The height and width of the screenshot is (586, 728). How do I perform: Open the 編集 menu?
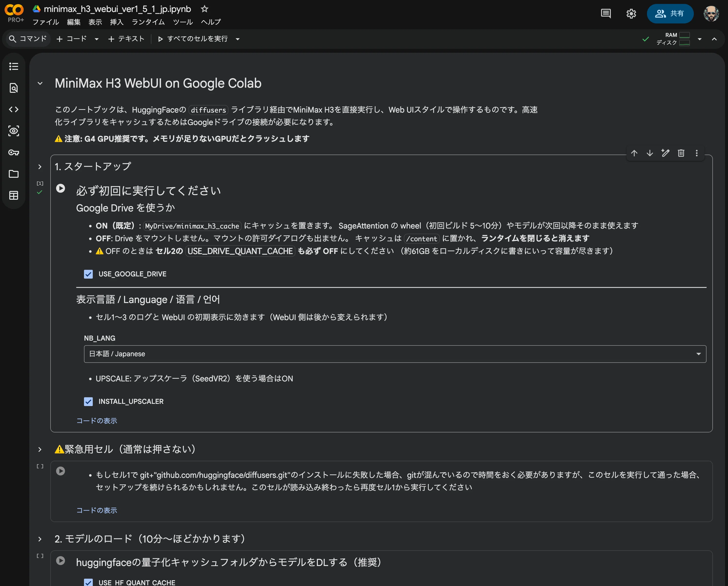[74, 22]
